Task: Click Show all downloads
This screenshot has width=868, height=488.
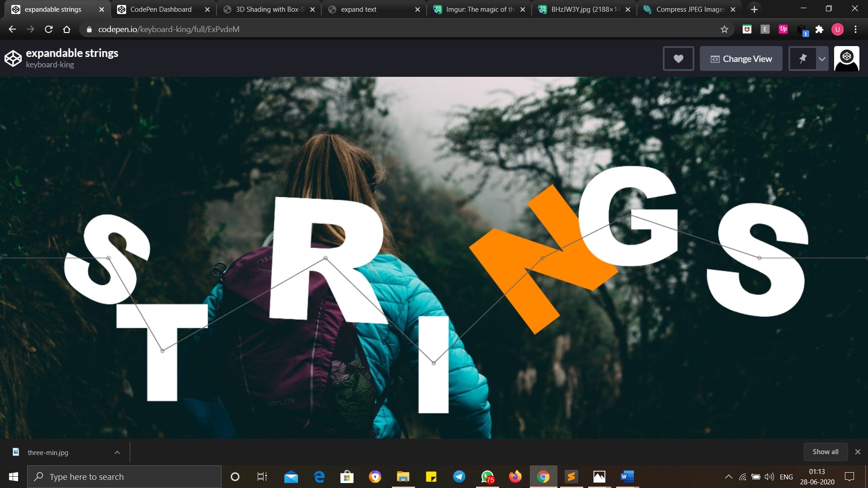Action: (x=825, y=452)
